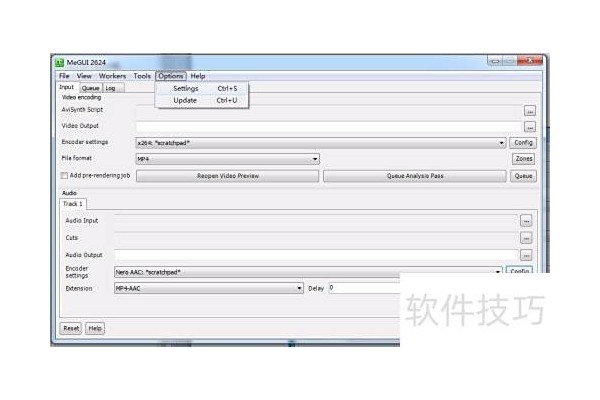Expand File format MP4 dropdown
Image resolution: width=600 pixels, height=400 pixels.
315,159
